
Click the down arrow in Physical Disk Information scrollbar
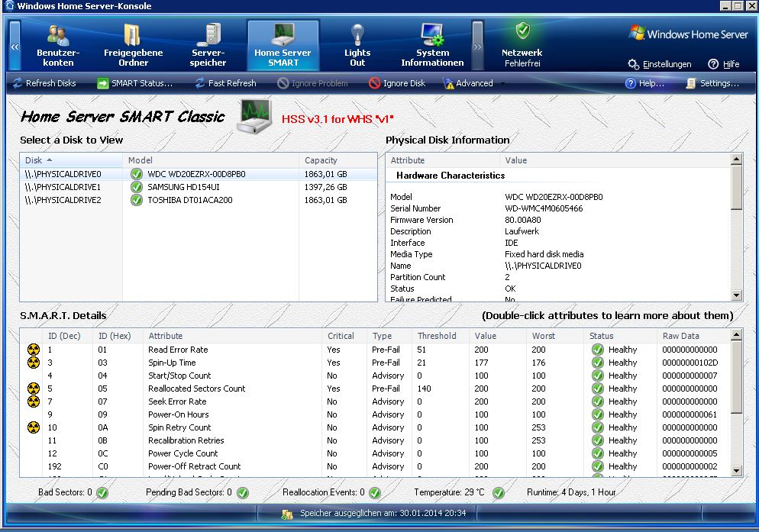[736, 295]
